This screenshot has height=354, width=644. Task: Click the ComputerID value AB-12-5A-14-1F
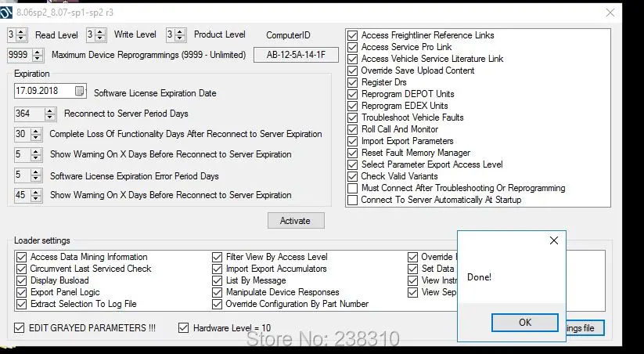point(296,55)
